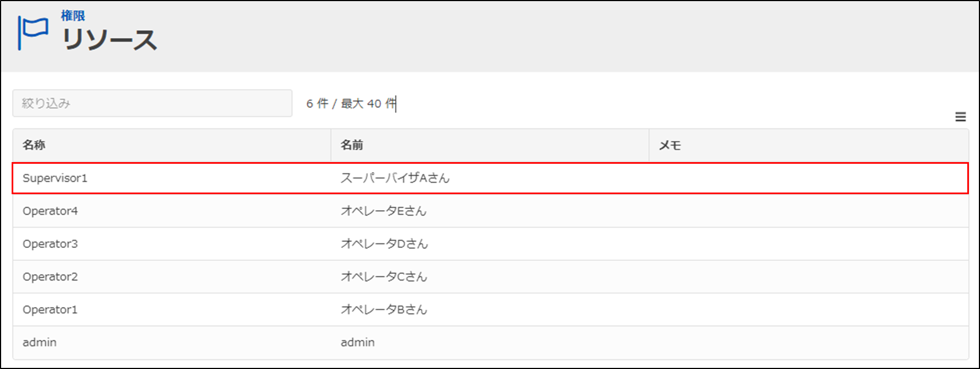Open the admin resource row

[x=39, y=342]
